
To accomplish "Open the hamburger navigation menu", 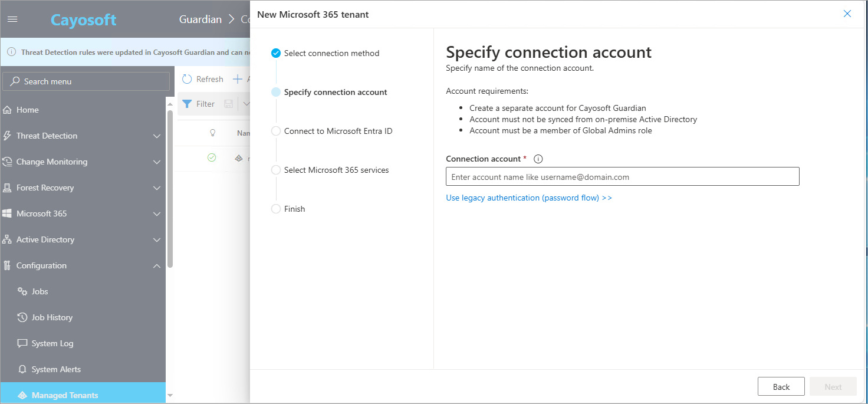I will pos(12,19).
